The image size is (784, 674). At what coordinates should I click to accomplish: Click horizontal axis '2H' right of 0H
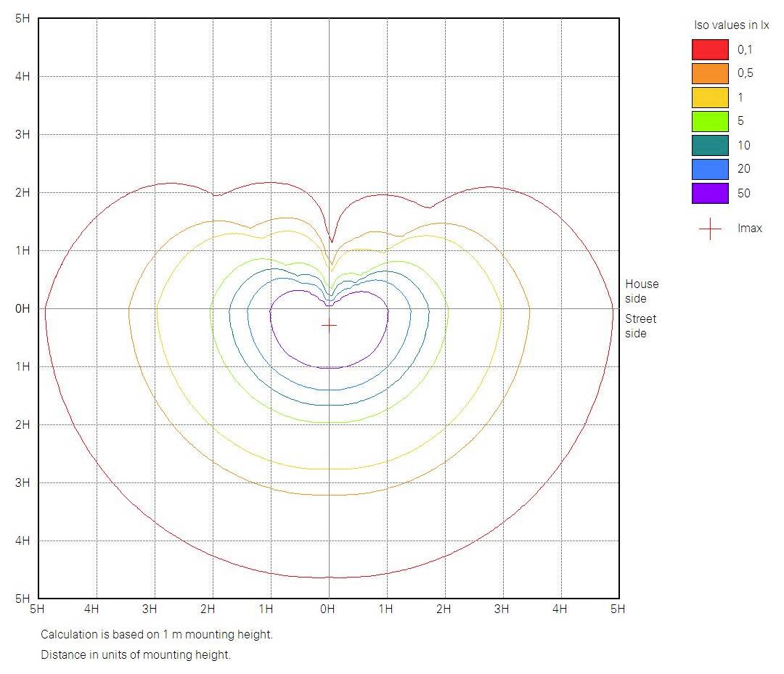click(444, 609)
